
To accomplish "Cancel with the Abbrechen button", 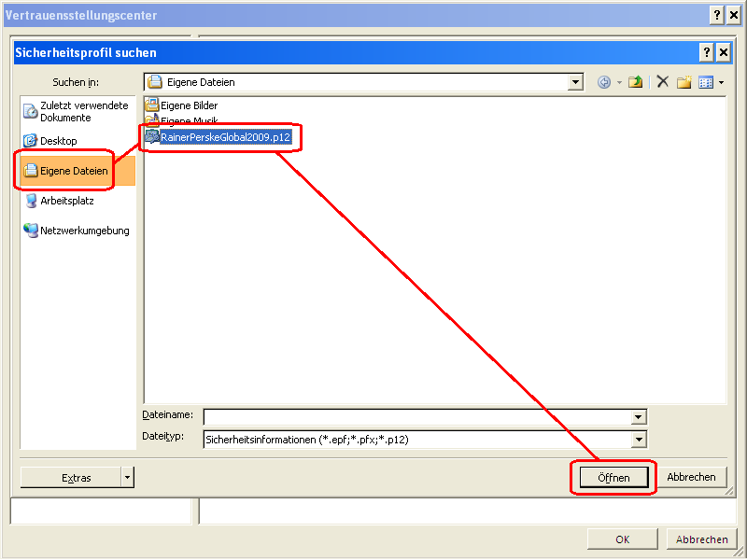I will [x=692, y=477].
